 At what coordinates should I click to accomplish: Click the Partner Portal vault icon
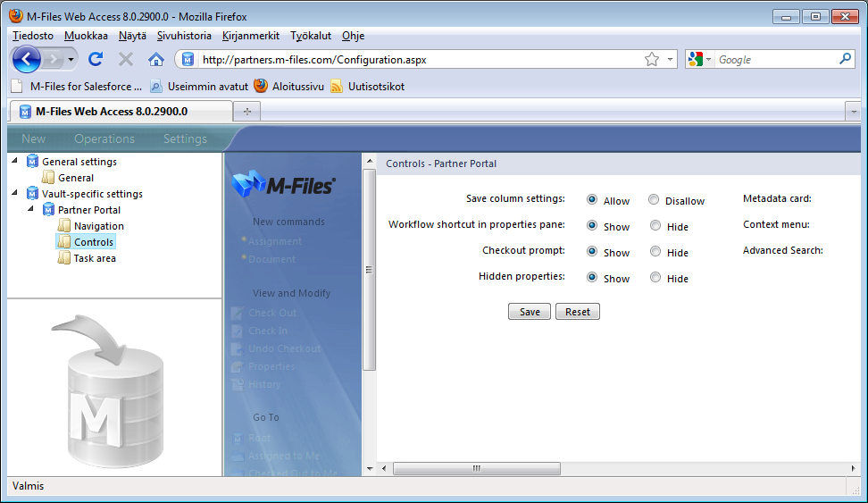tap(49, 209)
